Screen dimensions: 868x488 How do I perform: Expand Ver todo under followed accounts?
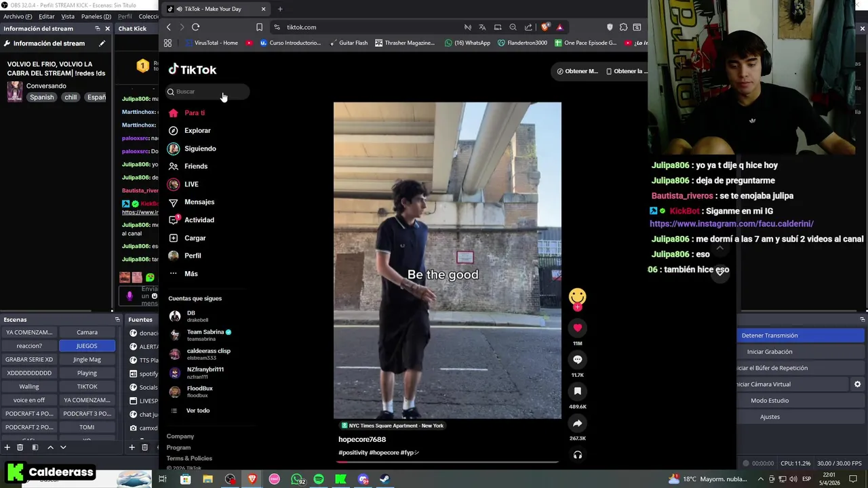197,411
